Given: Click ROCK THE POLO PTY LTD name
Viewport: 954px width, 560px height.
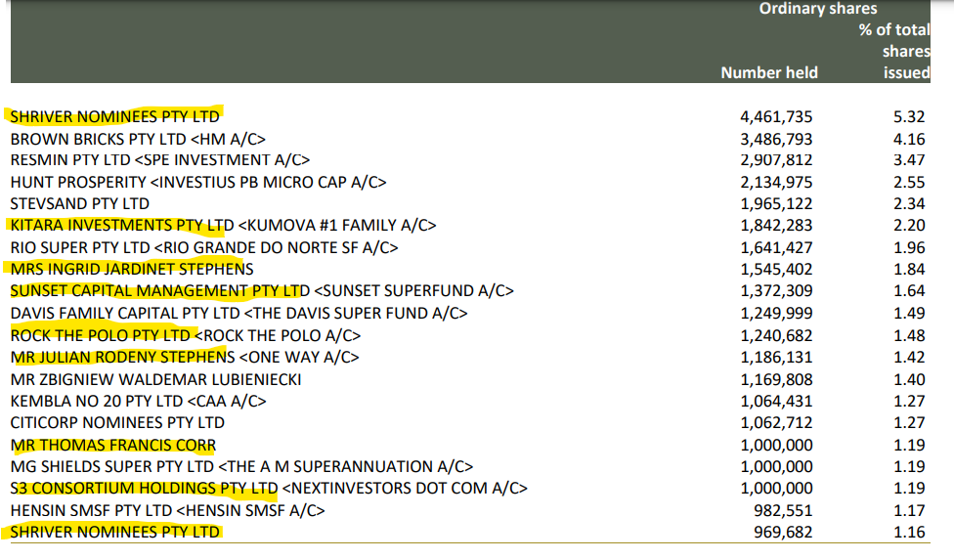Looking at the screenshot, I should point(101,335).
